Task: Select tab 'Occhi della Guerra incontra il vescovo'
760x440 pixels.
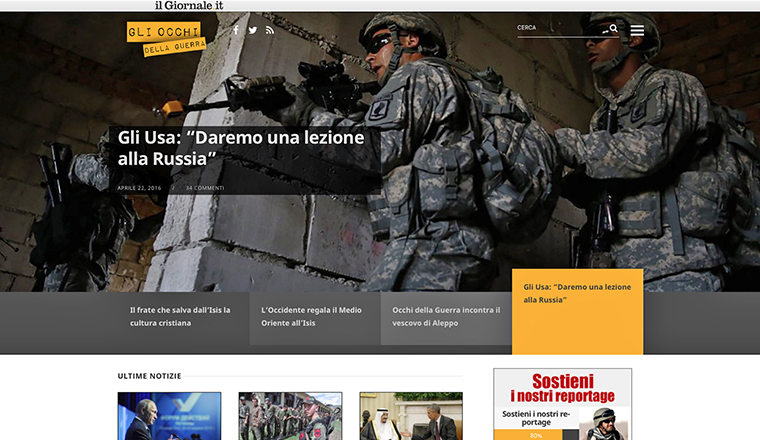Action: [446, 318]
